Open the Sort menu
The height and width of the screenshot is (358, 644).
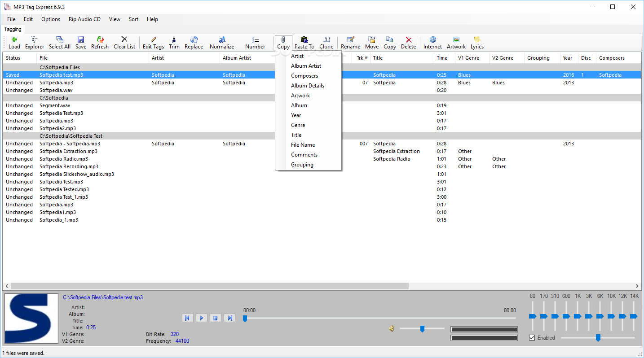click(x=133, y=19)
